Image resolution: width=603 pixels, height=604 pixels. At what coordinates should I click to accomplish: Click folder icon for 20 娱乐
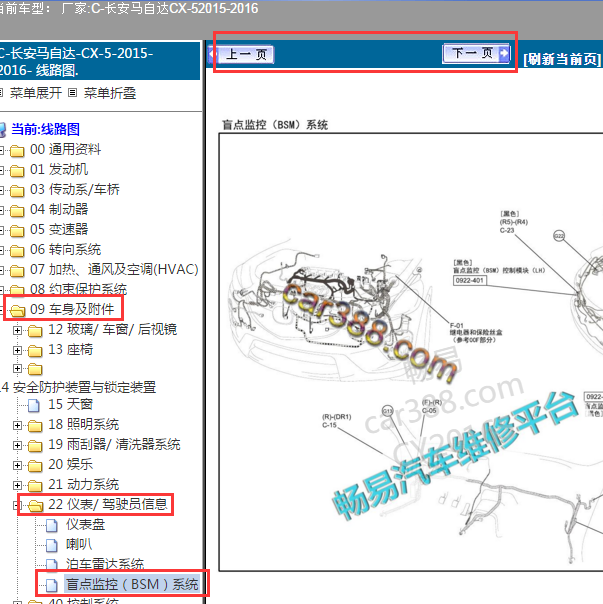(x=35, y=465)
